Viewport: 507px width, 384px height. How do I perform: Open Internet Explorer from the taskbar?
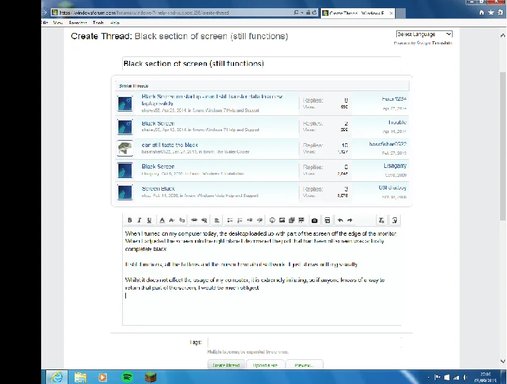pos(57,377)
